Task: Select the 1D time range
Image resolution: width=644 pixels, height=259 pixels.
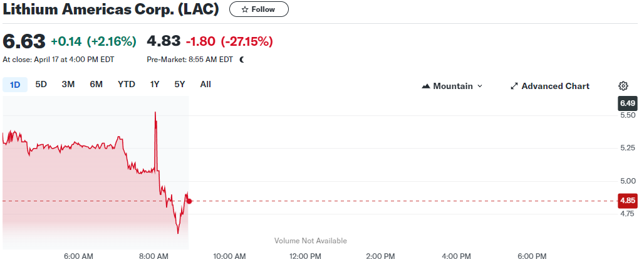Action: (x=15, y=84)
